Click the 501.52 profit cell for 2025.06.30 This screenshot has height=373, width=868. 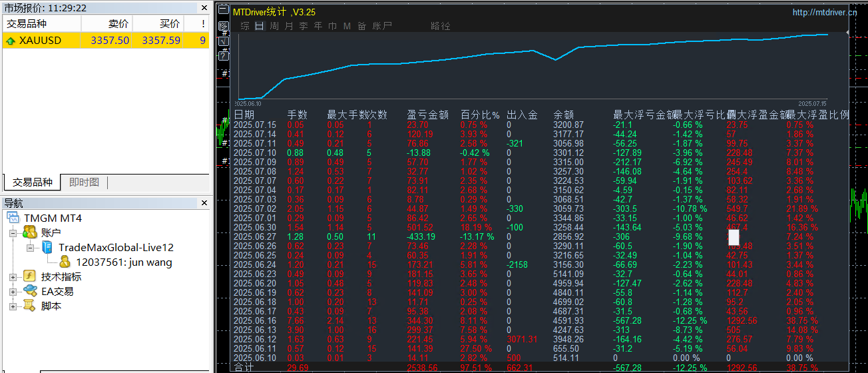click(x=421, y=227)
